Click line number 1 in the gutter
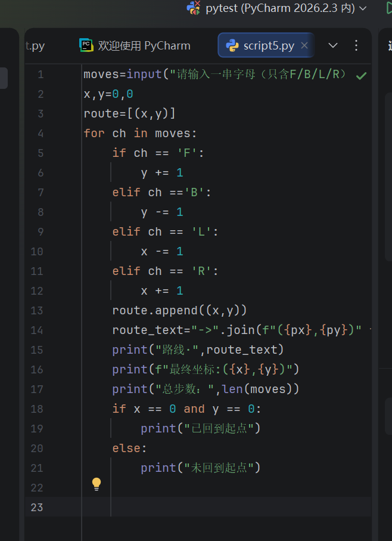This screenshot has width=392, height=541. tap(41, 75)
